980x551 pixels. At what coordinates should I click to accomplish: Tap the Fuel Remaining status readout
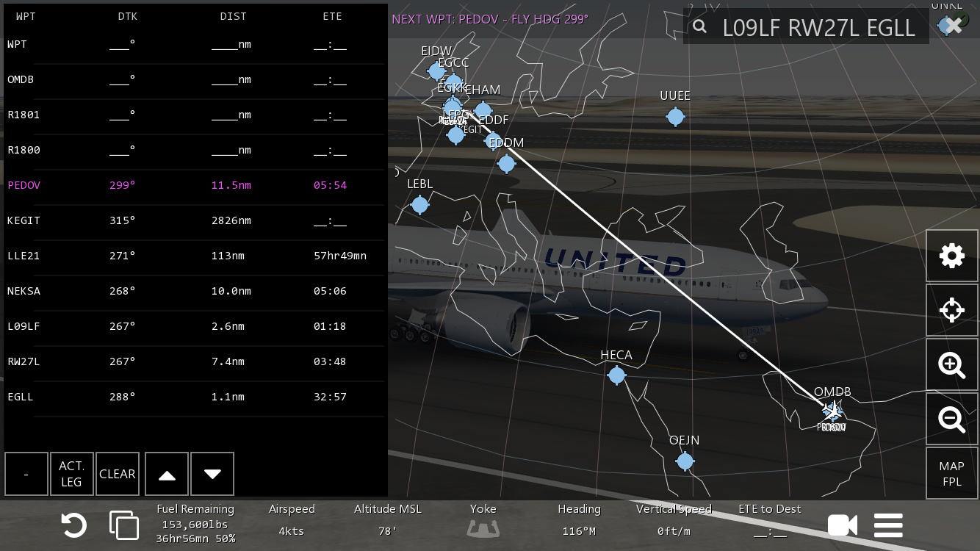195,524
